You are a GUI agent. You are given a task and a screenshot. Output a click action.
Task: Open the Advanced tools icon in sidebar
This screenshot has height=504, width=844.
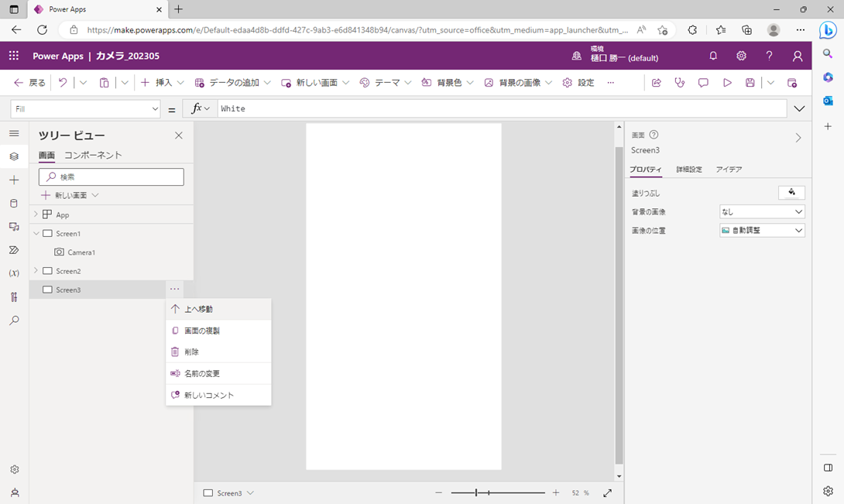[x=14, y=297]
